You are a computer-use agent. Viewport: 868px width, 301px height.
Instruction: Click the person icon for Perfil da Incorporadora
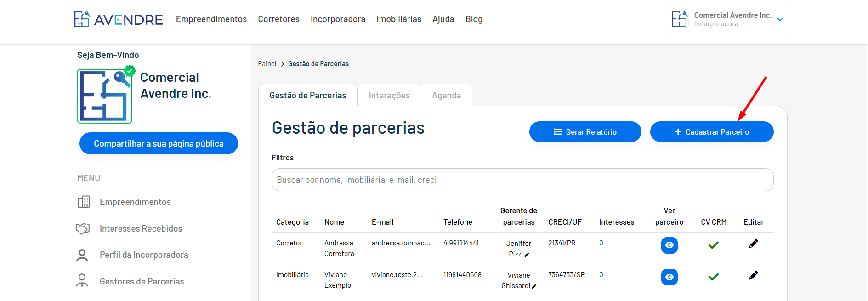pos(82,255)
